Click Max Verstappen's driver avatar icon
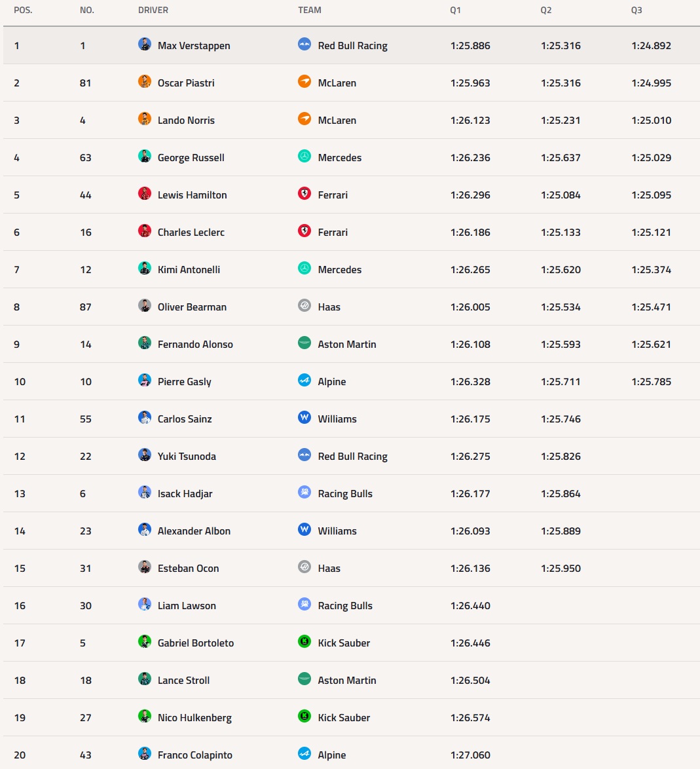 click(145, 44)
